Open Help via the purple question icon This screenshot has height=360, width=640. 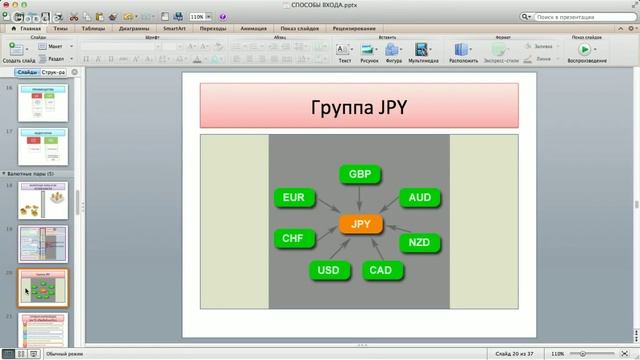[x=222, y=17]
